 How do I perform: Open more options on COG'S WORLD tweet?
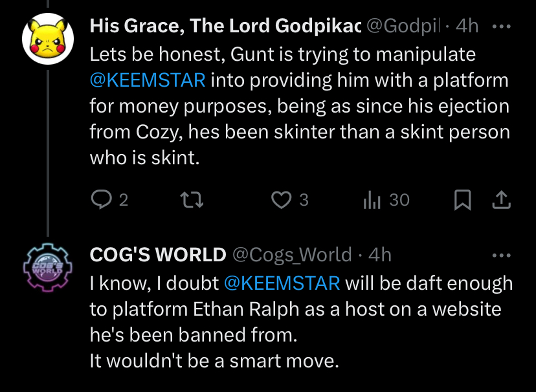502,255
